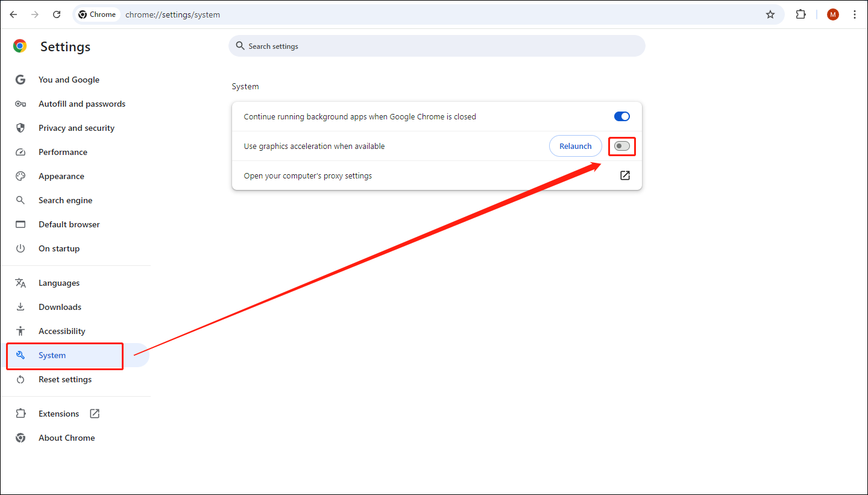Image resolution: width=868 pixels, height=495 pixels.
Task: Click the shield icon for Privacy
Action: coord(20,128)
